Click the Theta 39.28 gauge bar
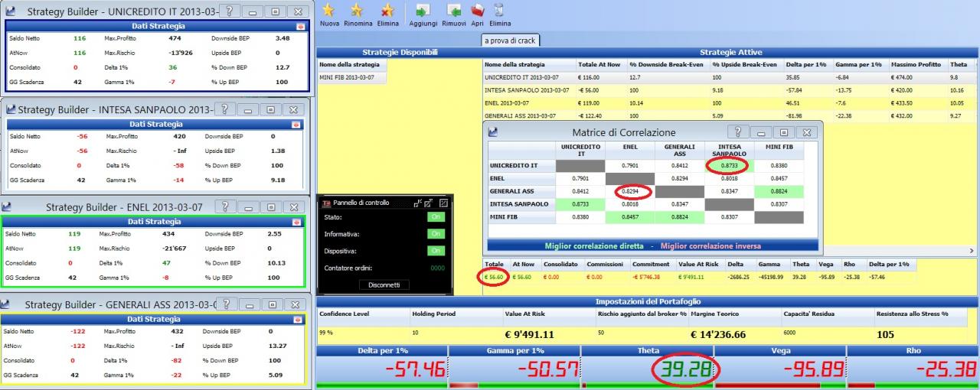Image resolution: width=980 pixels, height=390 pixels. click(x=647, y=371)
